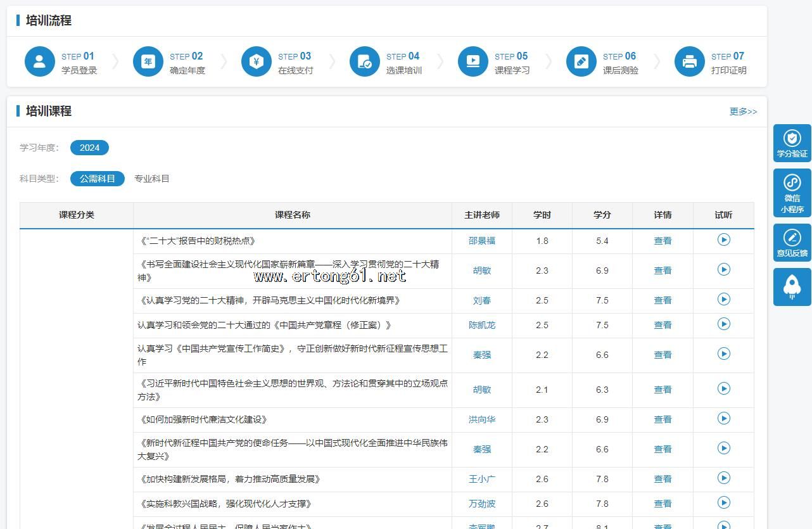The width and height of the screenshot is (812, 529).
Task: Click the Step 06 post-class test icon
Action: coord(581,61)
